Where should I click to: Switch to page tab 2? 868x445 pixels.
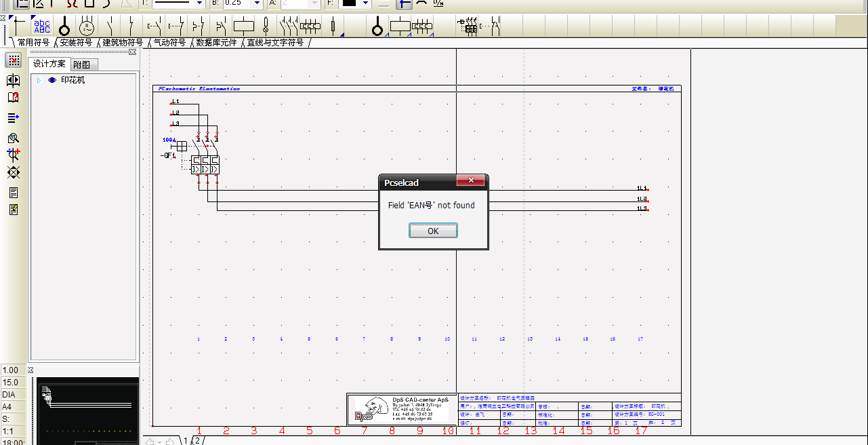point(197,440)
